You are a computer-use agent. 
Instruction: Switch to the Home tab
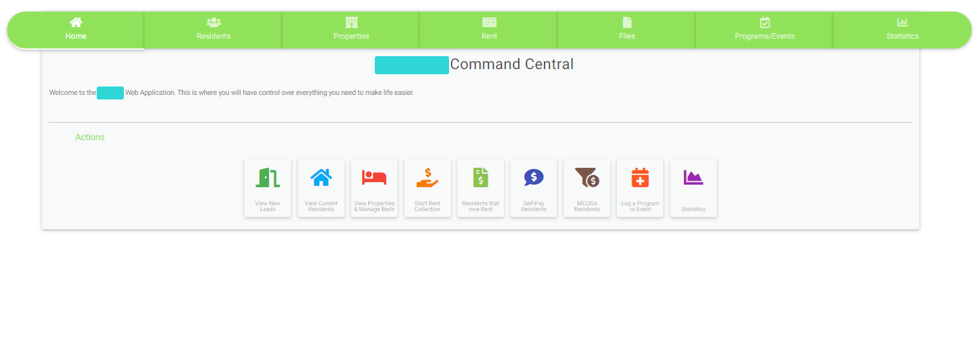(x=75, y=30)
